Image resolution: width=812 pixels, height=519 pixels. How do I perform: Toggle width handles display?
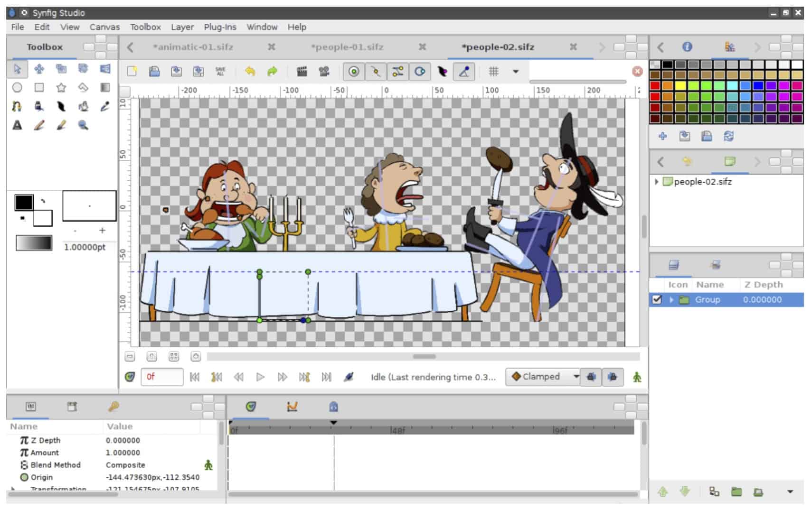point(442,72)
